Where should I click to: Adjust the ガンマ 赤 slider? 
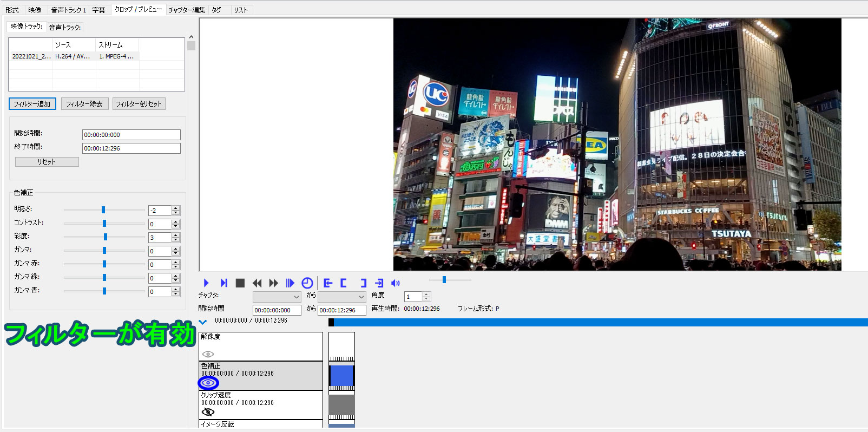pyautogui.click(x=104, y=264)
